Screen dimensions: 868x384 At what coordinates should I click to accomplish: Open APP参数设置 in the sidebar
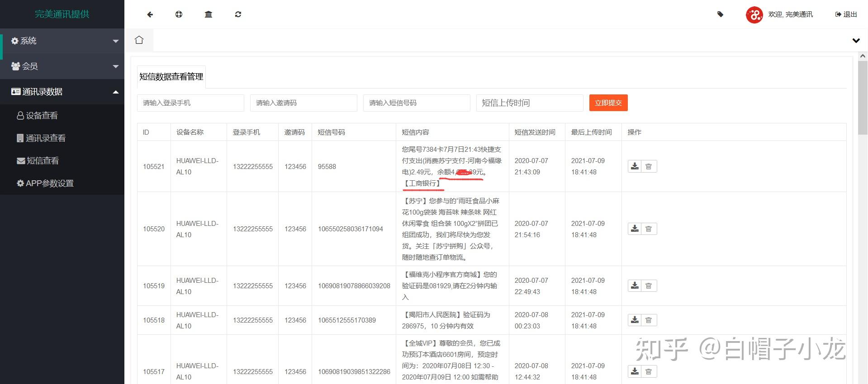point(62,183)
